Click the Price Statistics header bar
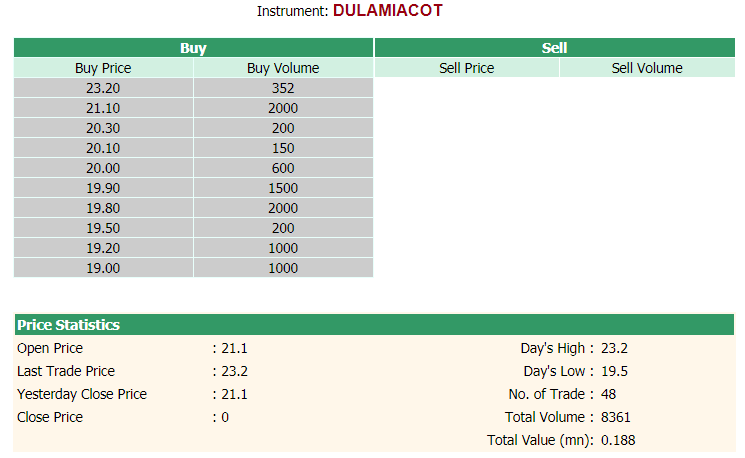 [374, 324]
